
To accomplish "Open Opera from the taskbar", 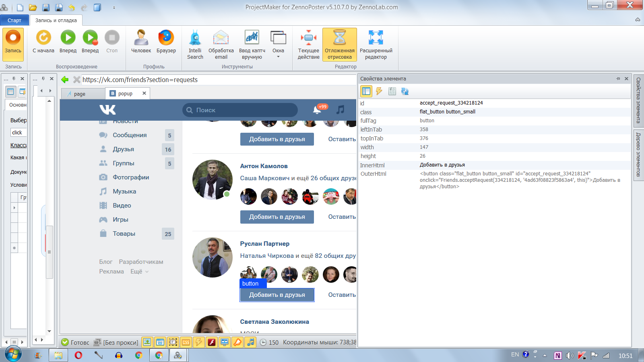I will tap(78, 355).
